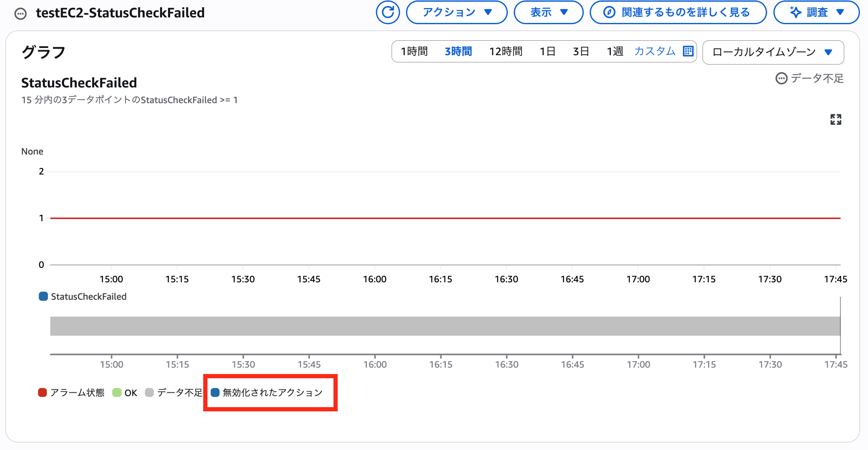The width and height of the screenshot is (868, 450).
Task: Select the 1時間 time range
Action: point(414,51)
